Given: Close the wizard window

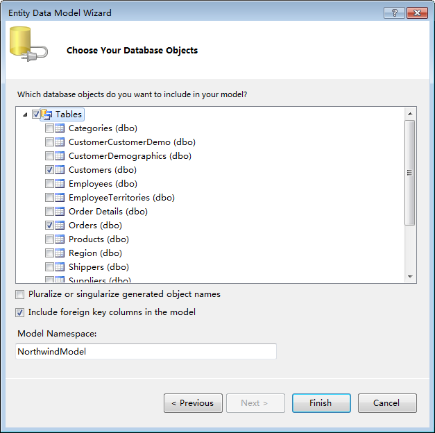Looking at the screenshot, I should (x=417, y=13).
